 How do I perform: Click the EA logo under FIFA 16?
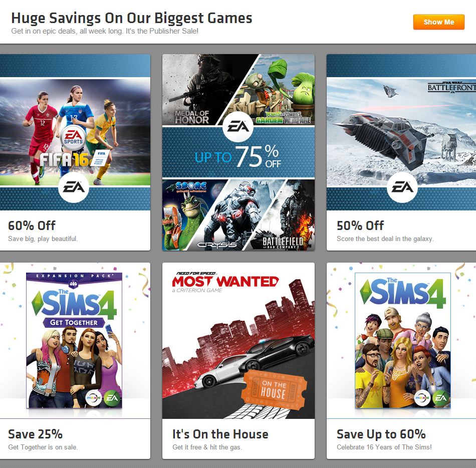74,187
